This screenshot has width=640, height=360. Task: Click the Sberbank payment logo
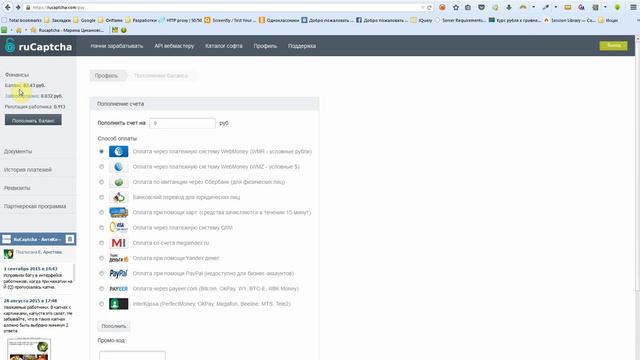118,182
